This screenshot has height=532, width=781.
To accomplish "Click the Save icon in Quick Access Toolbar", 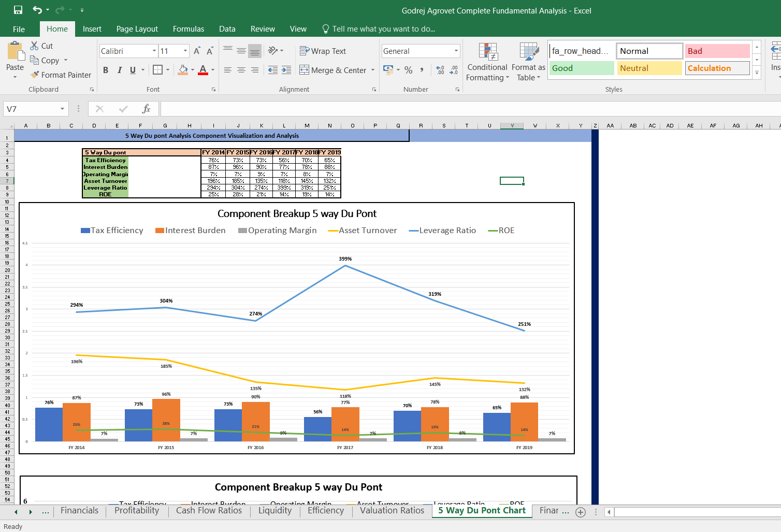I will pos(18,10).
